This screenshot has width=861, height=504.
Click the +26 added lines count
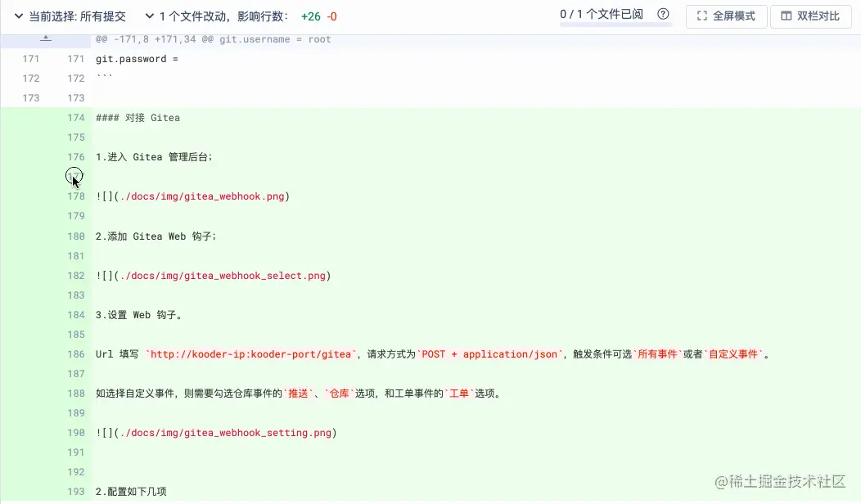[311, 17]
